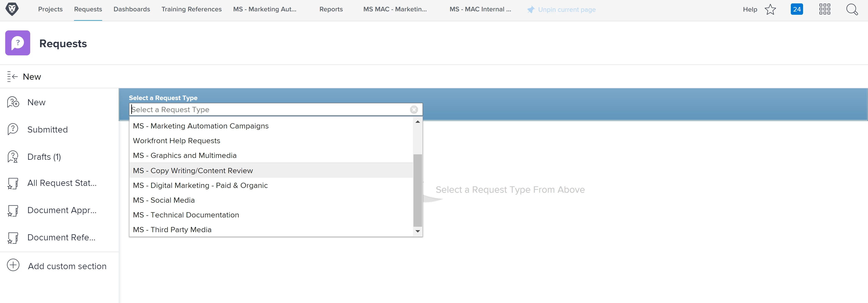Select MS - Social Media request type
Viewport: 868px width, 303px height.
164,200
